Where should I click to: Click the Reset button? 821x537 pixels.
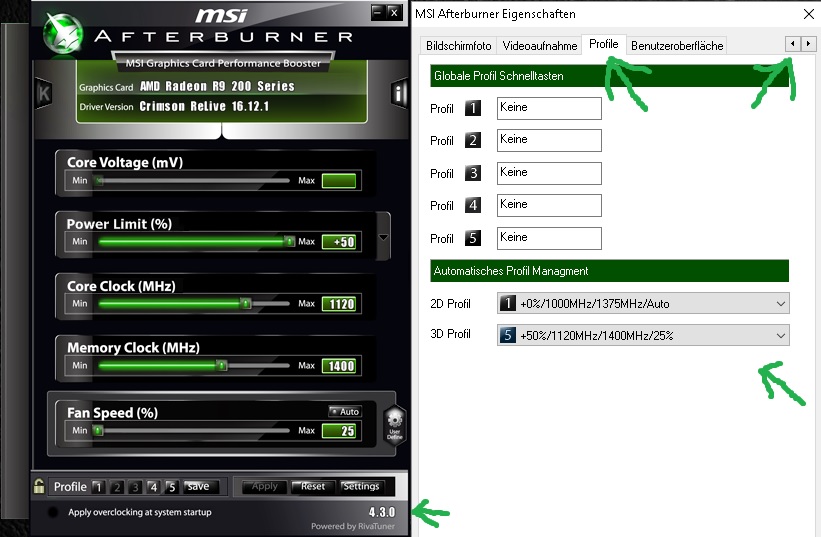pos(313,486)
